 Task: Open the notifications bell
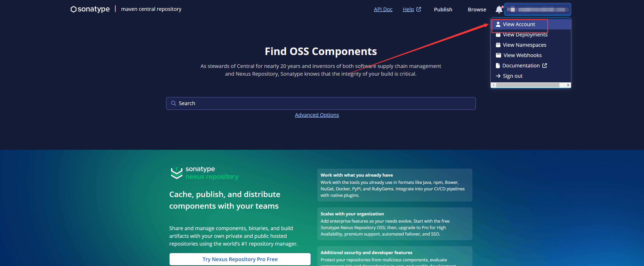point(499,10)
